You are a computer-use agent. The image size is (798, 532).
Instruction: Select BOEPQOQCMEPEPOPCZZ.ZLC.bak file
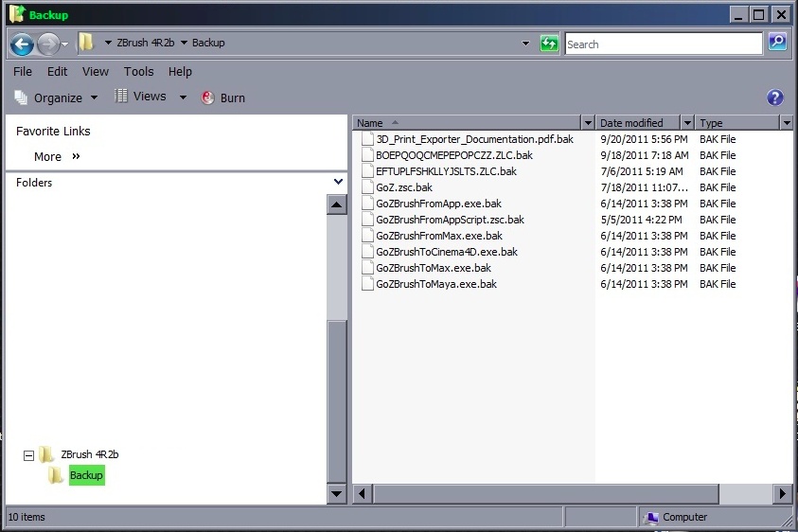(454, 155)
